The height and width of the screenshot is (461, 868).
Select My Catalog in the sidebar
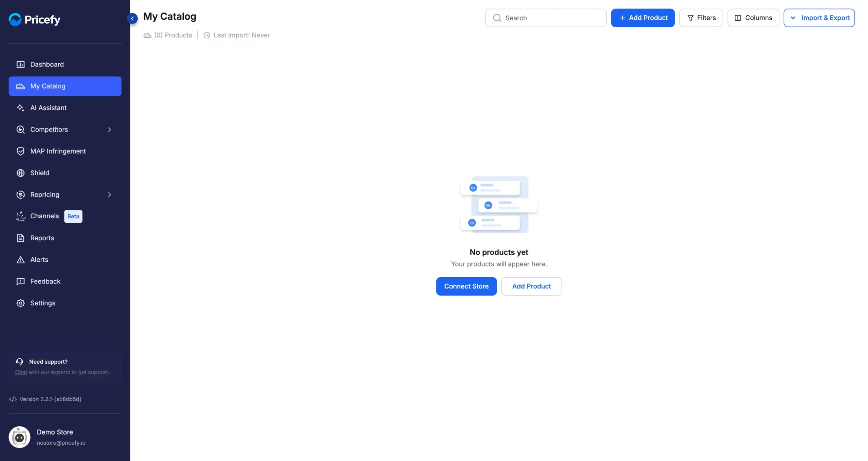point(65,86)
